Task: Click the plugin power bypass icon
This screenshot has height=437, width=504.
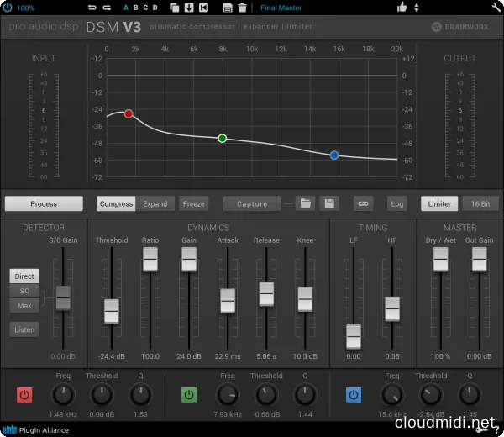Action: click(x=8, y=8)
